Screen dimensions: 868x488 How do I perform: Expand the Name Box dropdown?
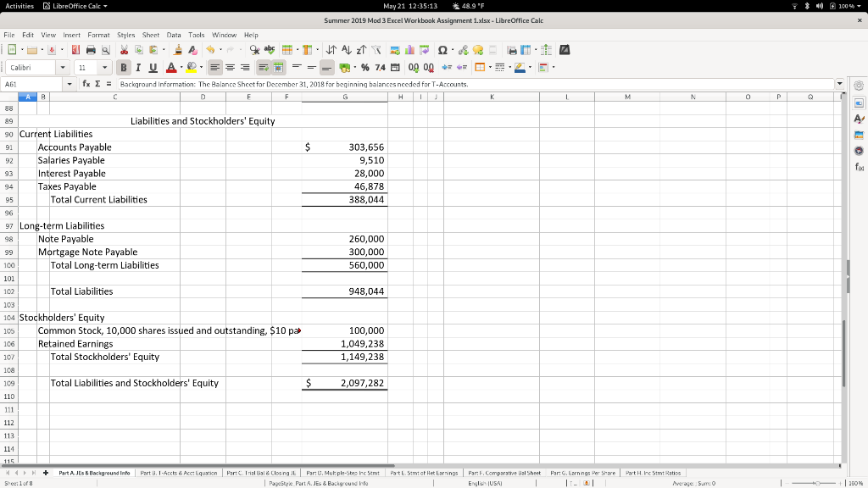pos(70,84)
